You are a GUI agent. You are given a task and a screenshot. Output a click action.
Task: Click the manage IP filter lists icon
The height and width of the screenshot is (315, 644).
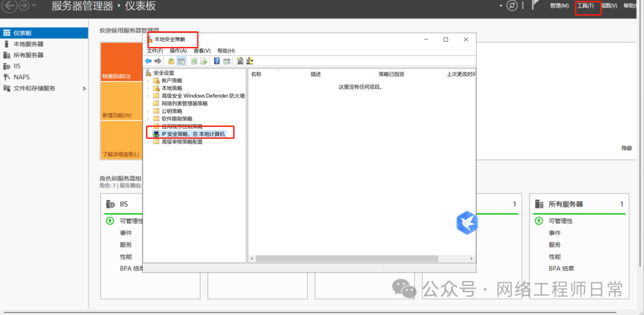pos(250,61)
